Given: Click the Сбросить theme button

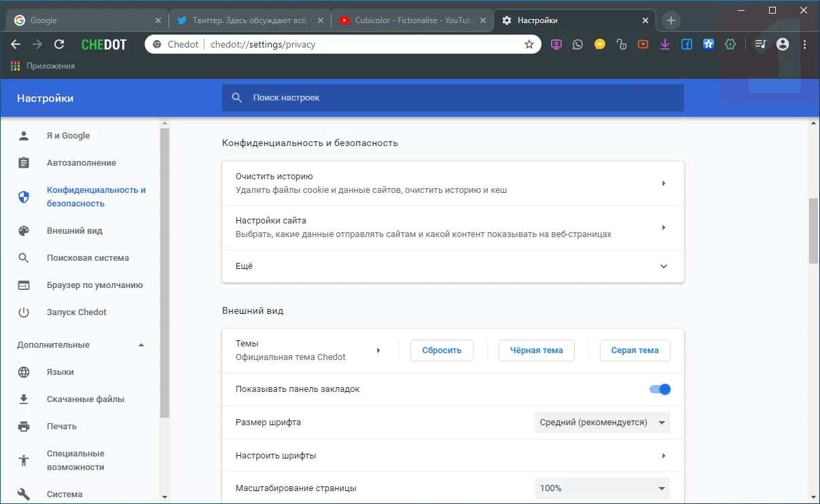Looking at the screenshot, I should [442, 350].
